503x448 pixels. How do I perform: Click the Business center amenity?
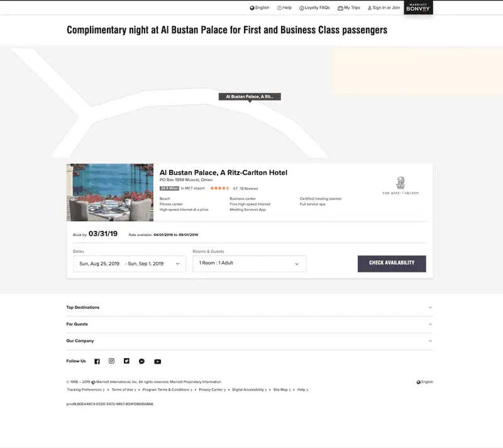pos(243,199)
